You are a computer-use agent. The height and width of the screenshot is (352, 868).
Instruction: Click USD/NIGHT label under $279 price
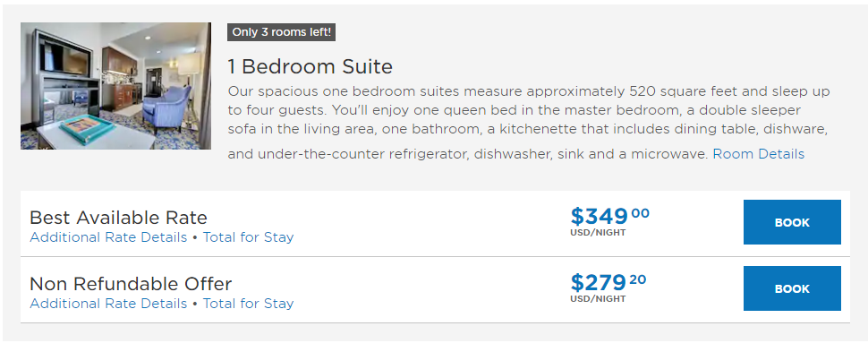pos(598,299)
